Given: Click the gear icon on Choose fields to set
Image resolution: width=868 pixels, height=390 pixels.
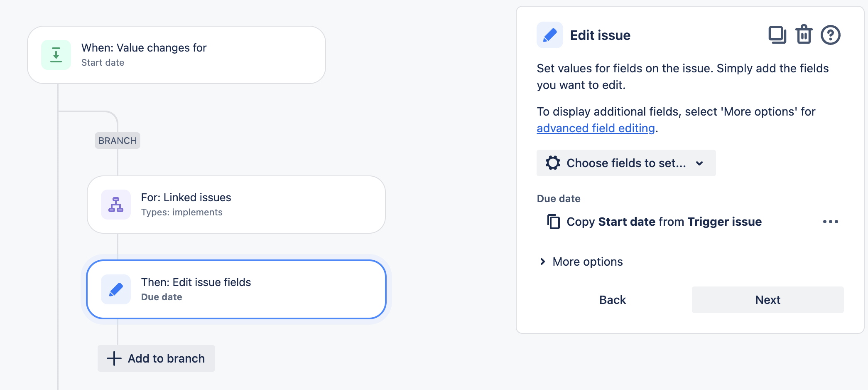Looking at the screenshot, I should click(552, 163).
